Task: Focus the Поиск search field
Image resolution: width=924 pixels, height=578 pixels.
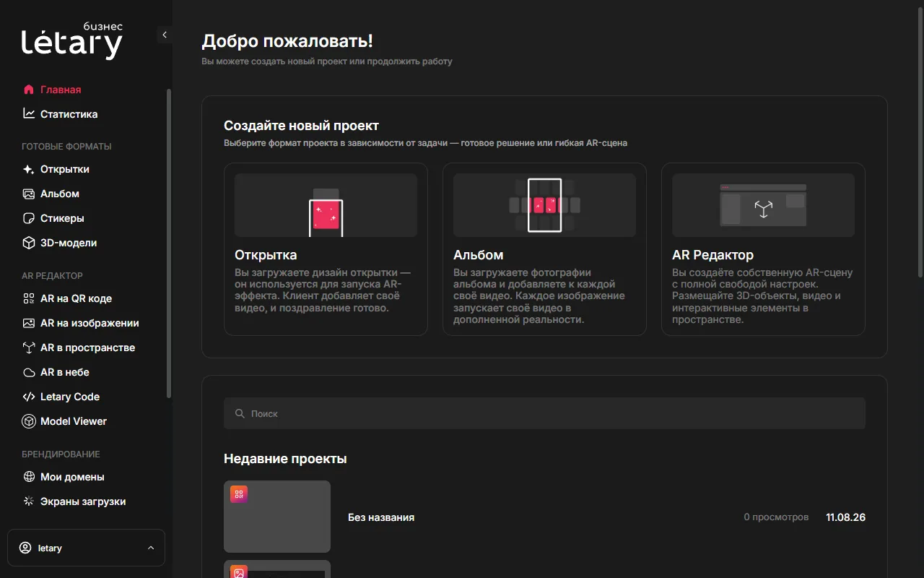Action: click(x=544, y=413)
